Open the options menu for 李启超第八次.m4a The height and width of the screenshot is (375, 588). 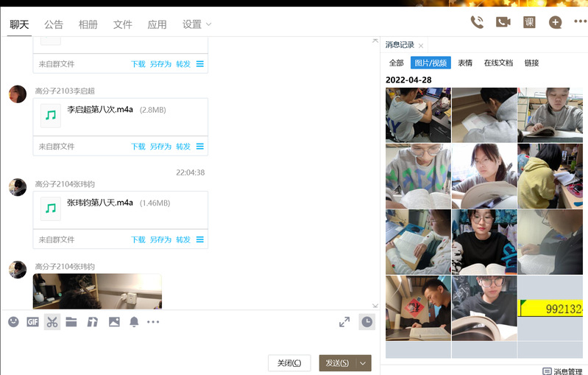click(200, 147)
